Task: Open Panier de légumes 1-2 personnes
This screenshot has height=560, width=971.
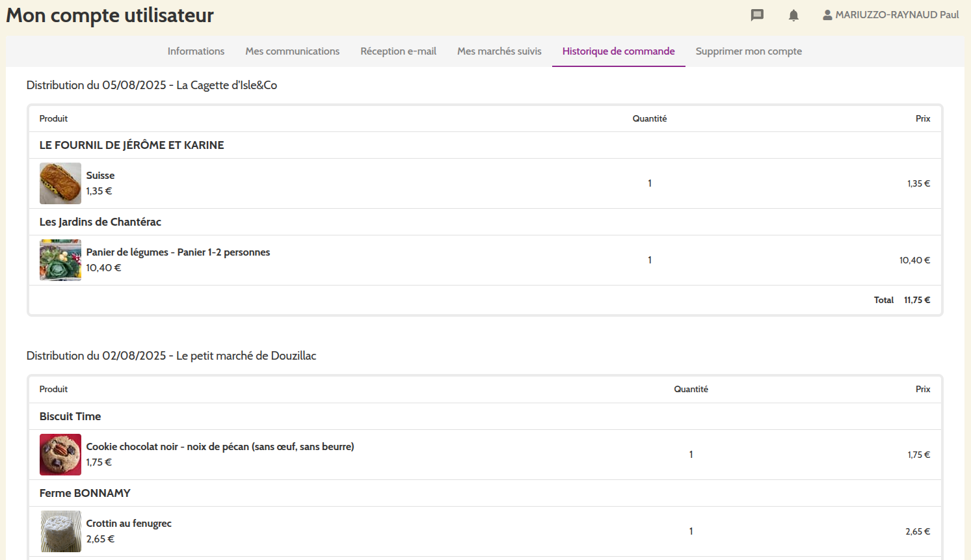Action: coord(178,252)
